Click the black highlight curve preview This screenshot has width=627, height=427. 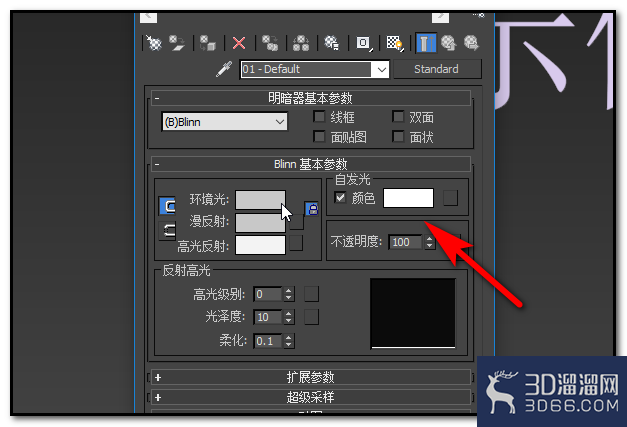click(413, 313)
